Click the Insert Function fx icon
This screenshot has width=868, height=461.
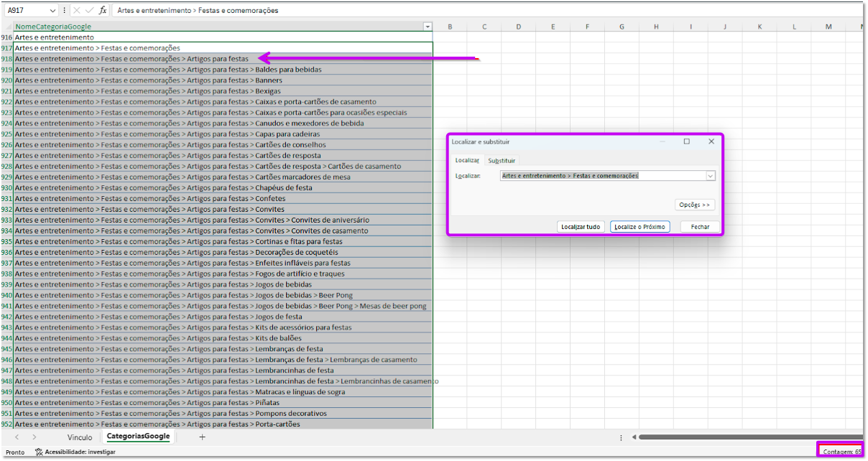tap(103, 11)
